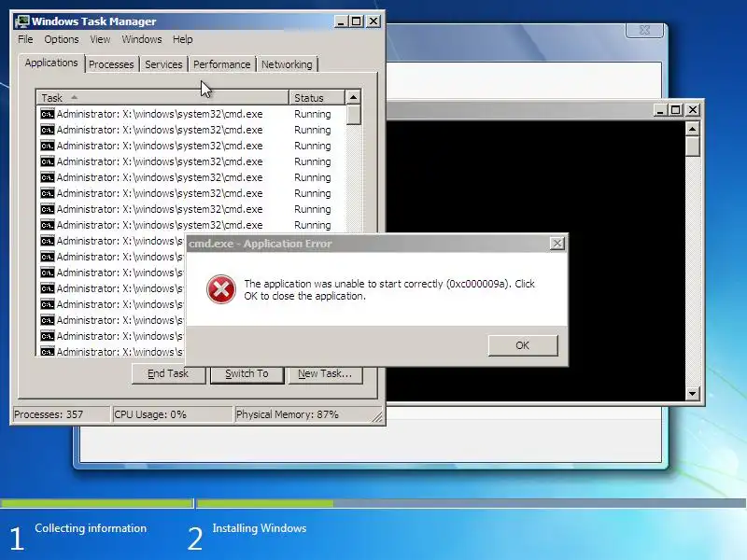Click the Switch To button
Screen dimensions: 747x560
click(247, 374)
